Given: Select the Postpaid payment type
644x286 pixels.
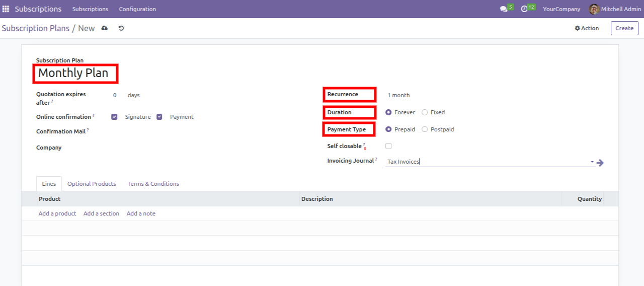Looking at the screenshot, I should [x=425, y=129].
